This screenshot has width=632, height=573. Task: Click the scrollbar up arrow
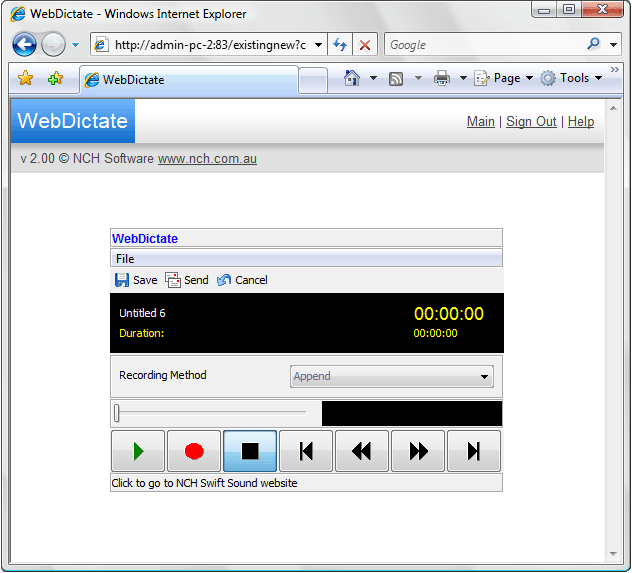[613, 108]
